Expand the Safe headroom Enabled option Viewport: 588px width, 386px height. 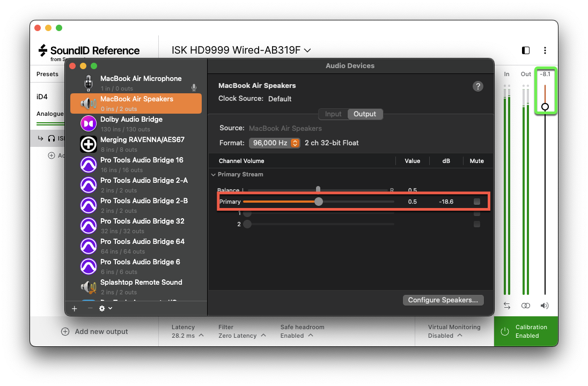point(302,331)
